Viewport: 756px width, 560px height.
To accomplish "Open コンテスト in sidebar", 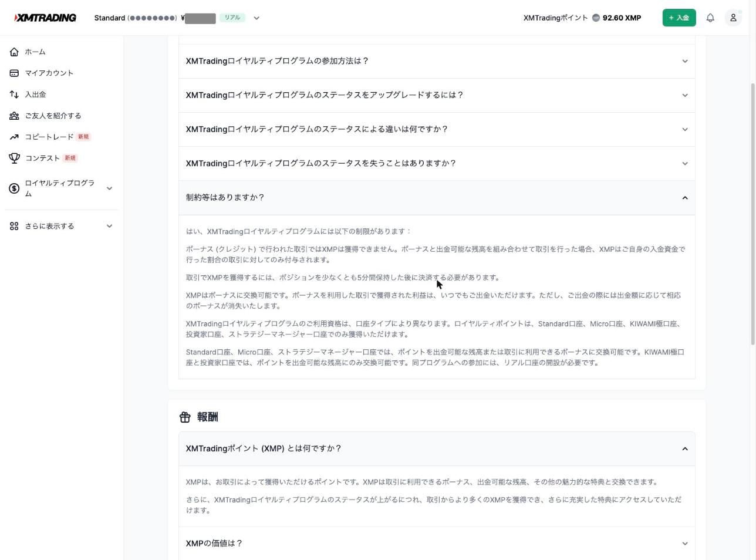I will [42, 158].
